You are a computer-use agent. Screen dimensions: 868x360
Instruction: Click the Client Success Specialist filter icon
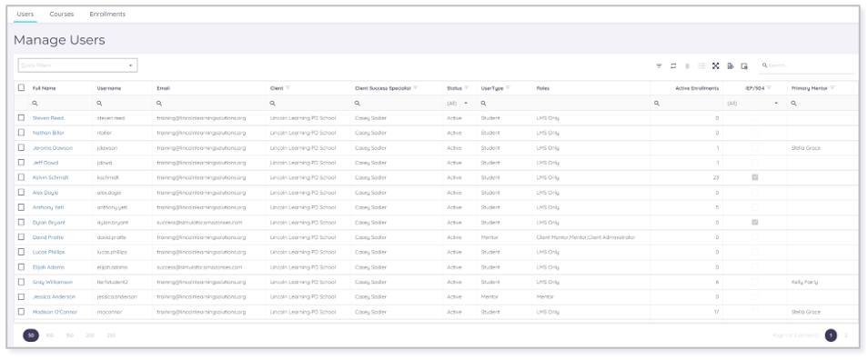point(415,88)
